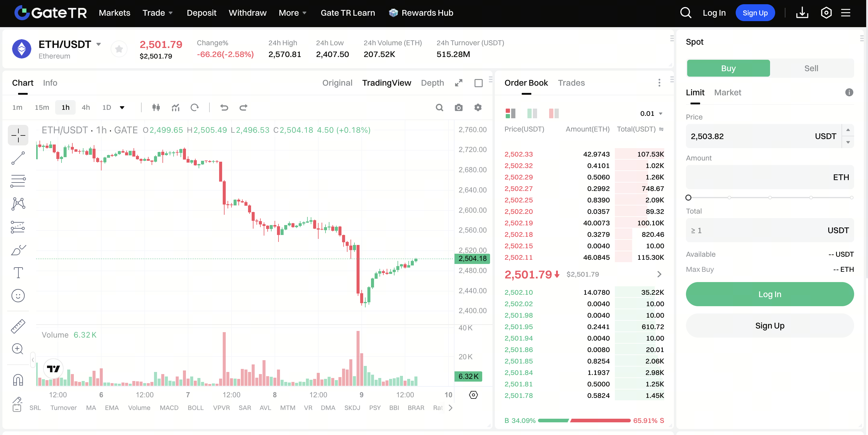Show only bids order book view
This screenshot has height=435, width=868.
(x=532, y=113)
